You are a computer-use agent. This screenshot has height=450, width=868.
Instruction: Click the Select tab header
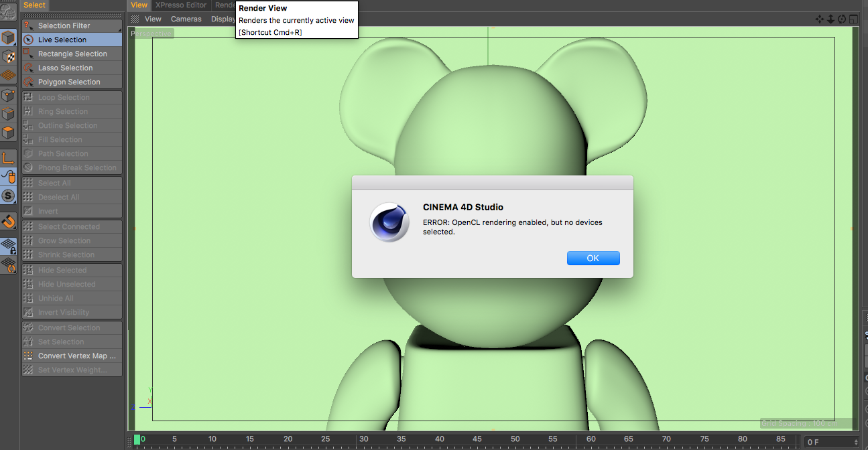(34, 5)
